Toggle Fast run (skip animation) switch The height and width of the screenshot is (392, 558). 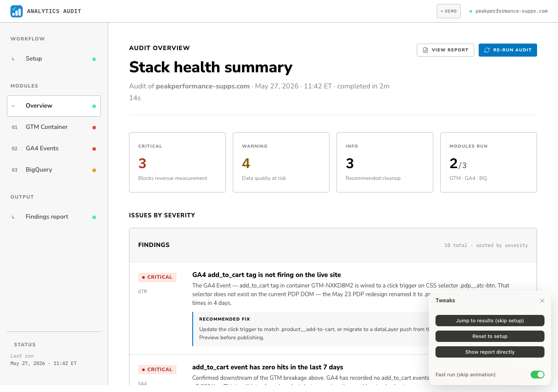[x=538, y=375]
